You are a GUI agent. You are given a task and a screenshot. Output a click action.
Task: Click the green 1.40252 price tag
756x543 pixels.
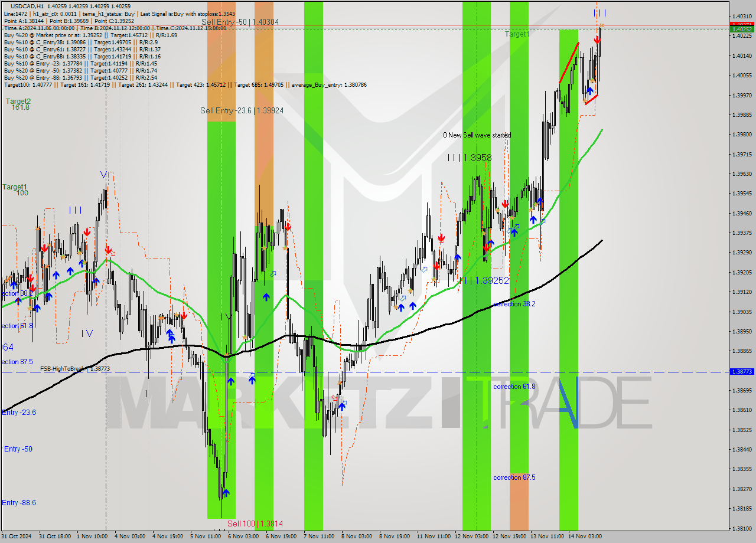click(x=742, y=29)
